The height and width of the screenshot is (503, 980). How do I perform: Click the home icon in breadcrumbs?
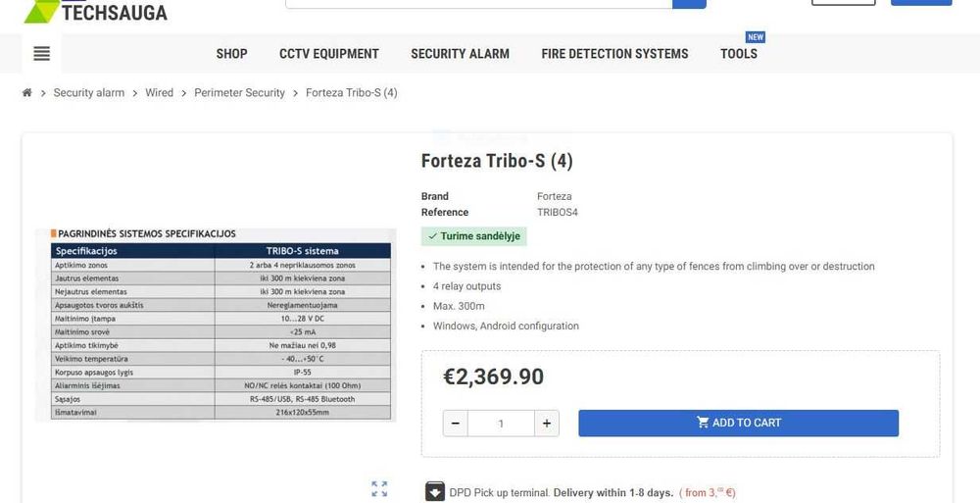click(x=27, y=93)
